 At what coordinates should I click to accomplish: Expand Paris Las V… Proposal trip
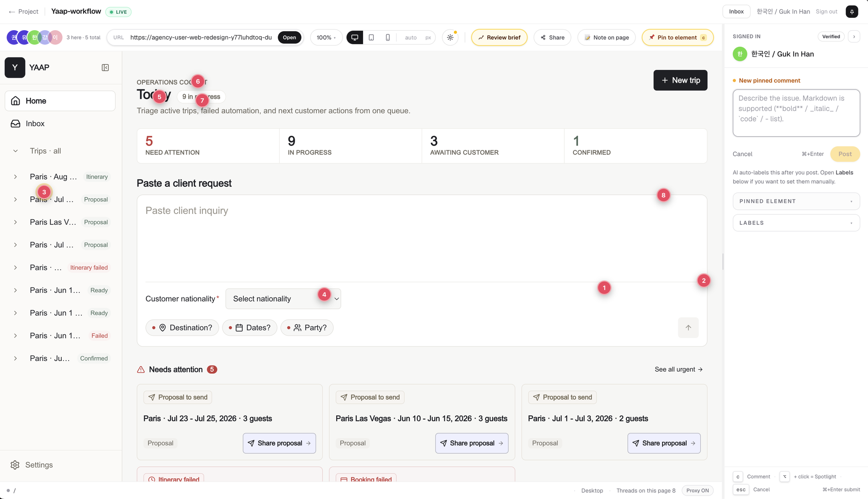point(16,222)
